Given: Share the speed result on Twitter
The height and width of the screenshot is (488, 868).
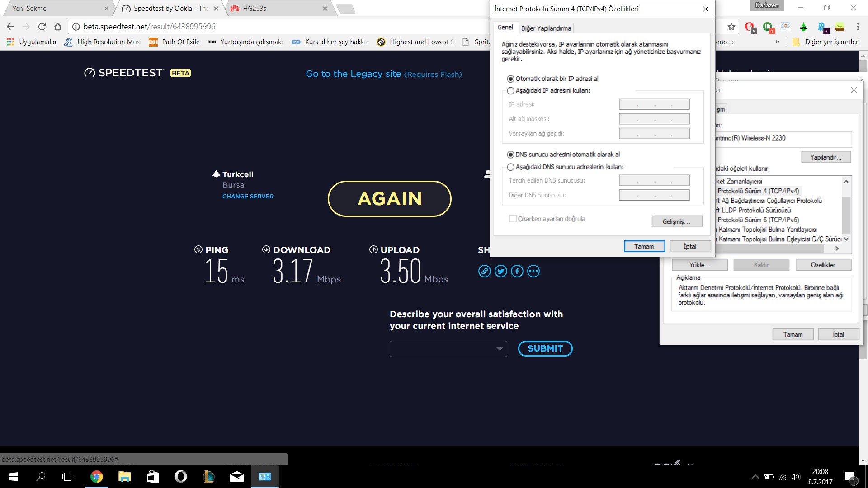Looking at the screenshot, I should [500, 271].
